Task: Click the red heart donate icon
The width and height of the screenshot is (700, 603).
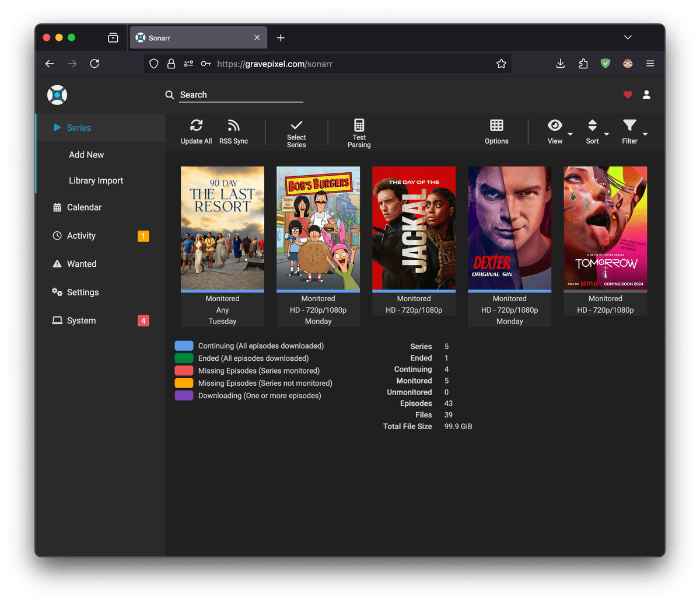Action: tap(628, 95)
